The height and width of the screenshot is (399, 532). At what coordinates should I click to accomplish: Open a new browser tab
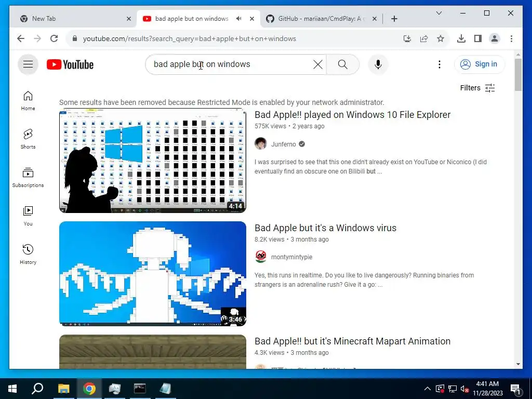[394, 19]
